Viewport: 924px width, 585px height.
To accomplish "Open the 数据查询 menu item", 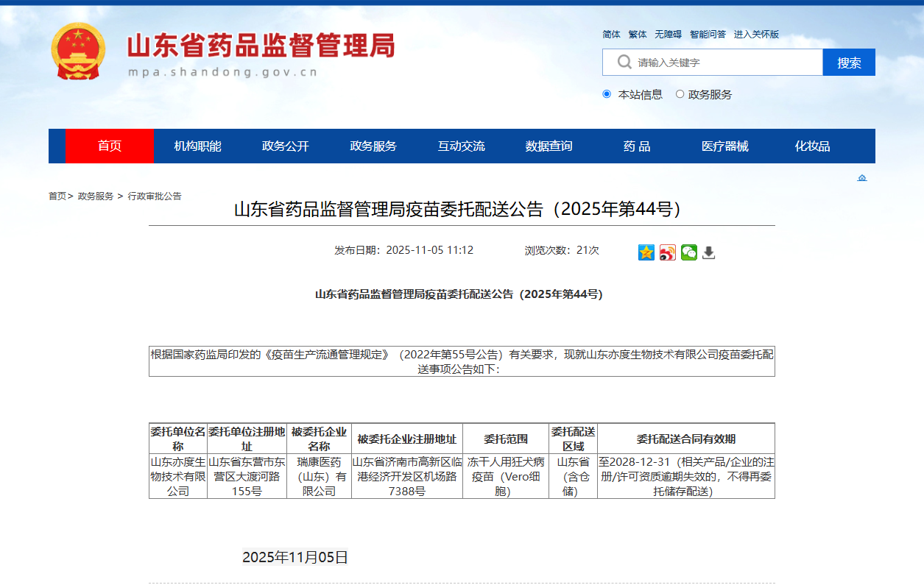I will (x=549, y=146).
